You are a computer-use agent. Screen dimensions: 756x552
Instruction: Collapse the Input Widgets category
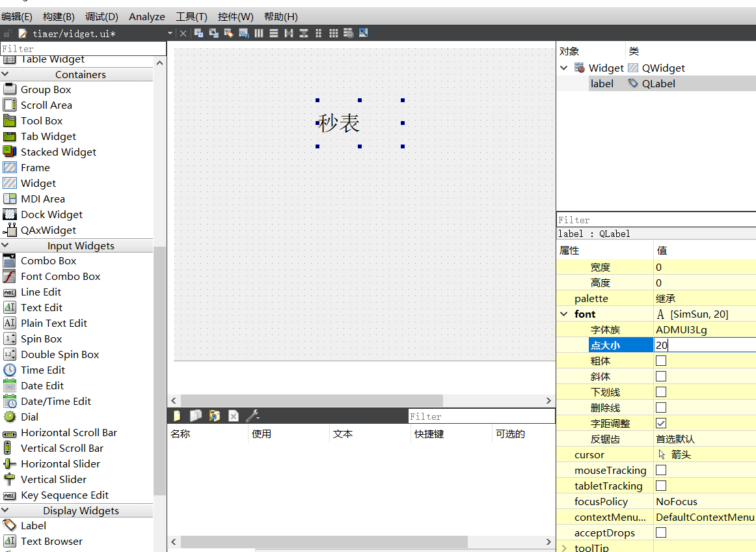pyautogui.click(x=5, y=245)
